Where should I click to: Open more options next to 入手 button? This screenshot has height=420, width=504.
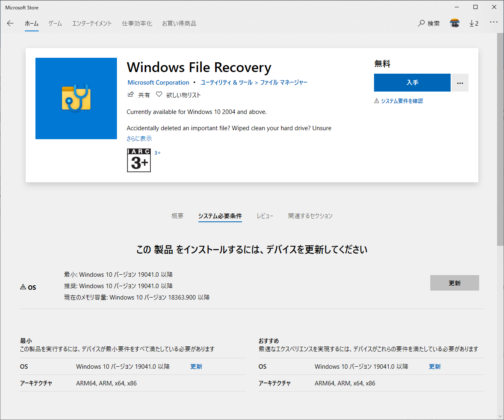460,83
